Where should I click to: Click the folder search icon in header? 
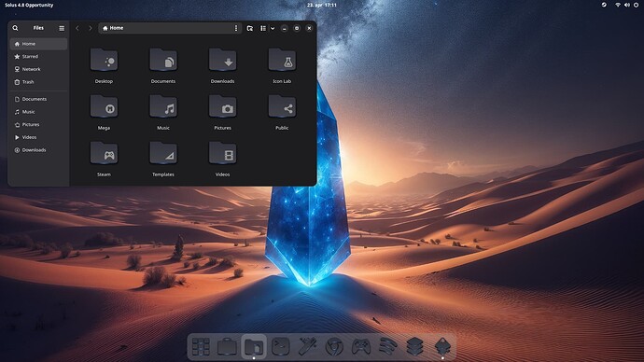(250, 28)
